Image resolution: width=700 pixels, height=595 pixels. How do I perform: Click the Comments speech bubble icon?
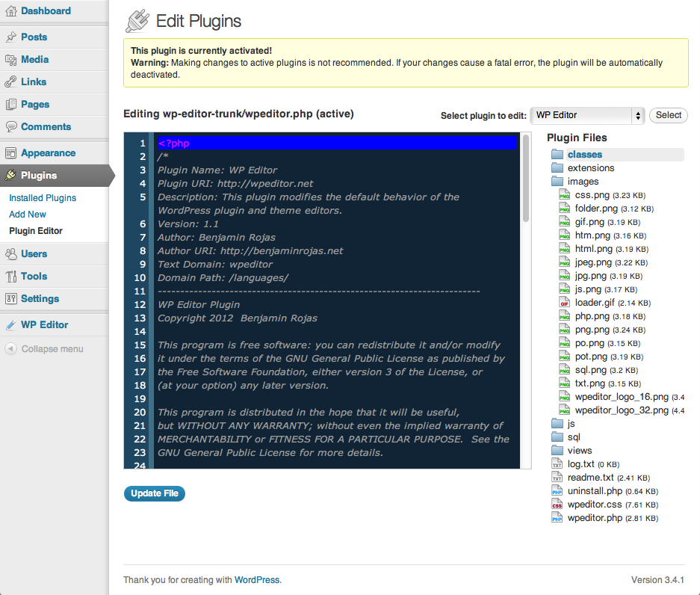pos(13,127)
